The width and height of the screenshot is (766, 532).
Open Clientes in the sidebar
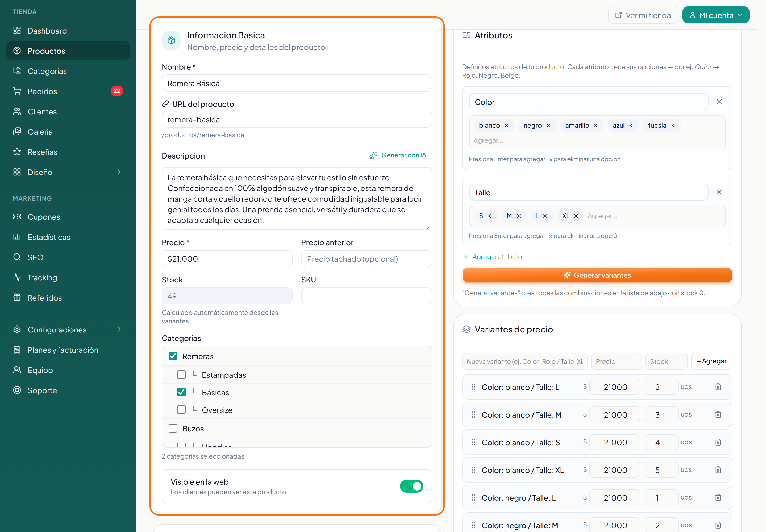[x=68, y=111]
